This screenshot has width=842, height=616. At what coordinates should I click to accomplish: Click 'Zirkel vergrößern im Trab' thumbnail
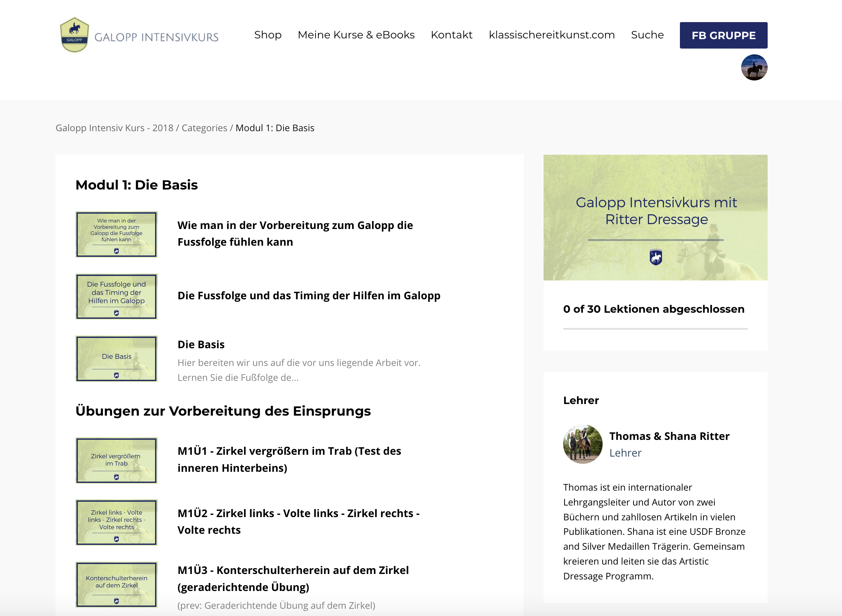pos(116,460)
